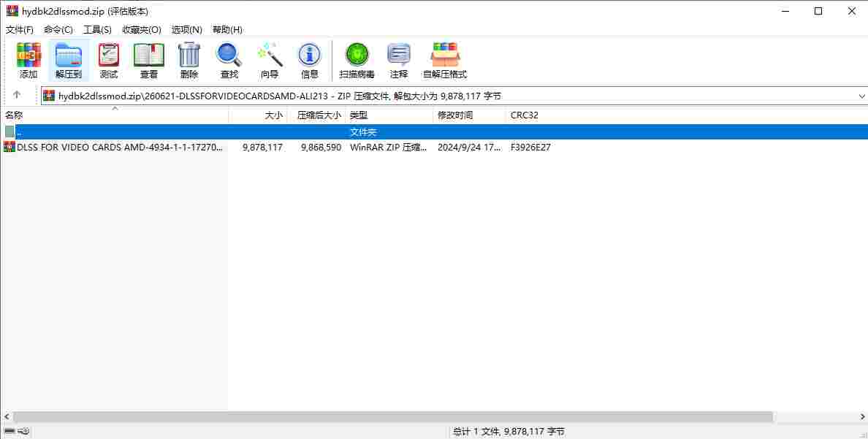Click the F3926E27 CRC32 value
The height and width of the screenshot is (439, 868).
click(530, 148)
